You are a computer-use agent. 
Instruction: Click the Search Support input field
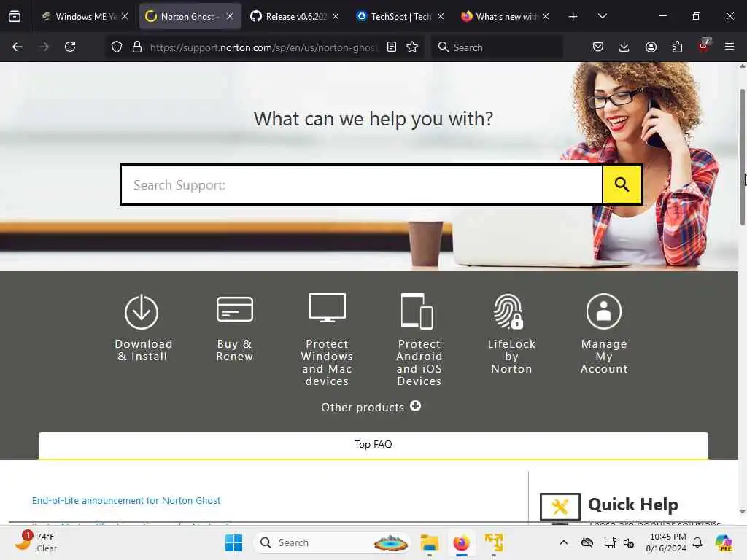click(x=362, y=184)
